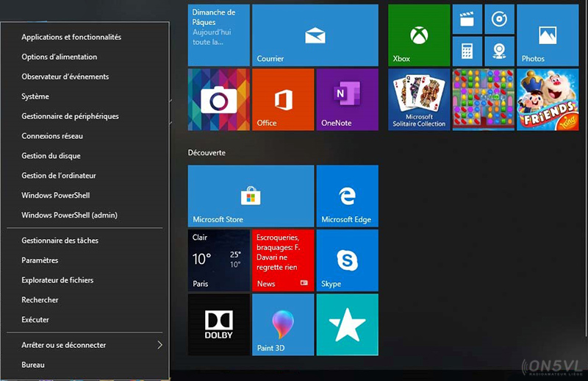Open the Xbox tile
This screenshot has width=588, height=381.
pos(419,35)
